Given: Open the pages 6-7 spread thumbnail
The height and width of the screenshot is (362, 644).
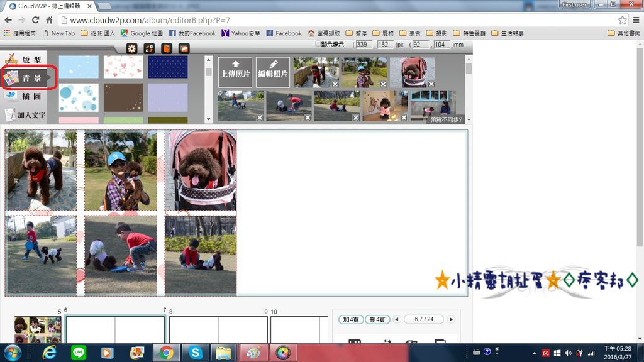Looking at the screenshot, I should (x=115, y=329).
